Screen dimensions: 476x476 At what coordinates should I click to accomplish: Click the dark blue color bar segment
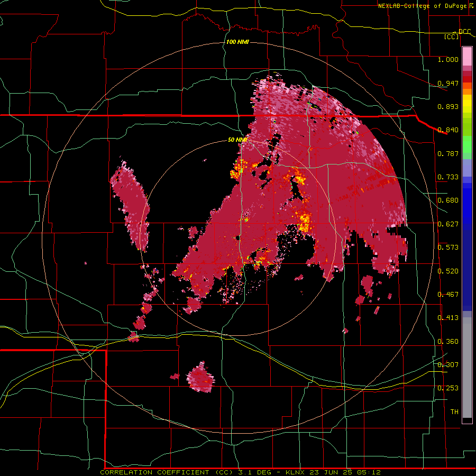467,270
